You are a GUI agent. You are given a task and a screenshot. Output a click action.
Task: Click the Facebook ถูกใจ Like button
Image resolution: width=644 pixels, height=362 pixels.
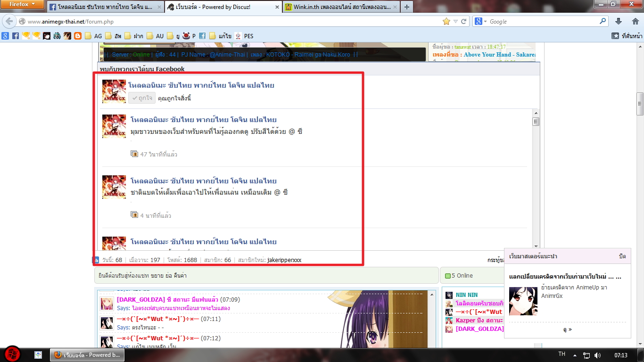tap(142, 98)
